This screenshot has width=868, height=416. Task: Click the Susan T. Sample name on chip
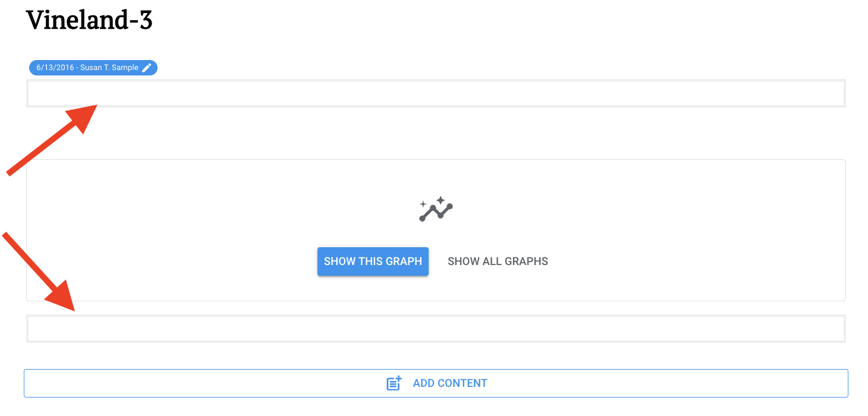pyautogui.click(x=109, y=68)
